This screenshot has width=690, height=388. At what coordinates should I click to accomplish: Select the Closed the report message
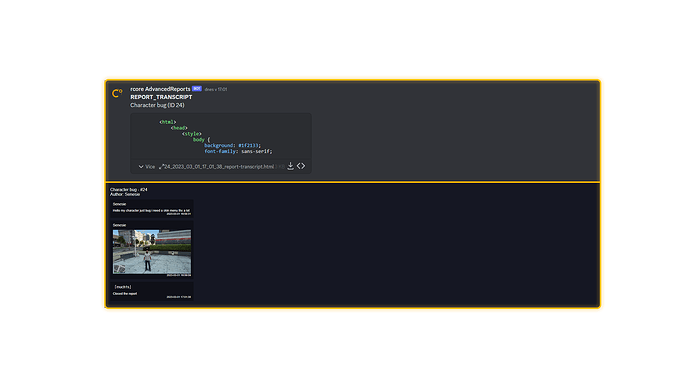125,293
